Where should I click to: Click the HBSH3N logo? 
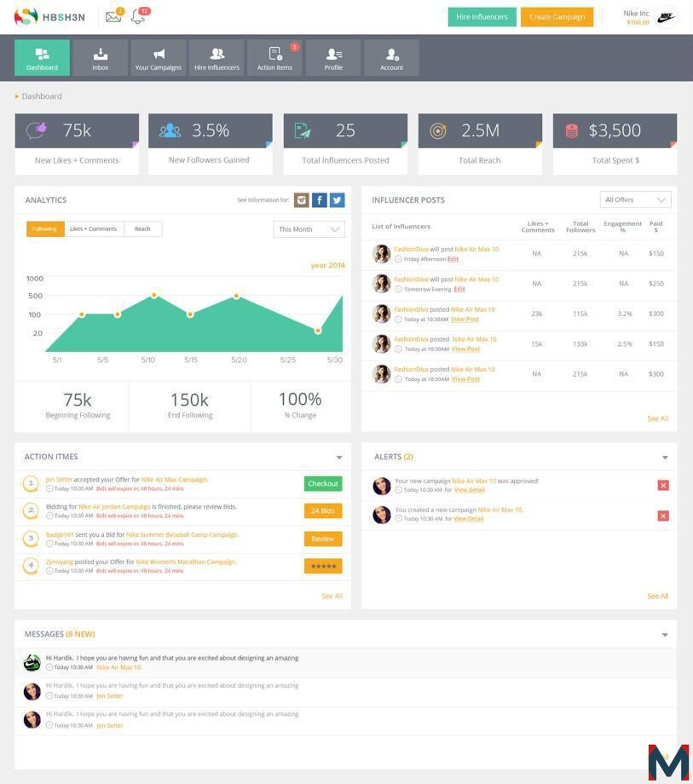tap(49, 17)
